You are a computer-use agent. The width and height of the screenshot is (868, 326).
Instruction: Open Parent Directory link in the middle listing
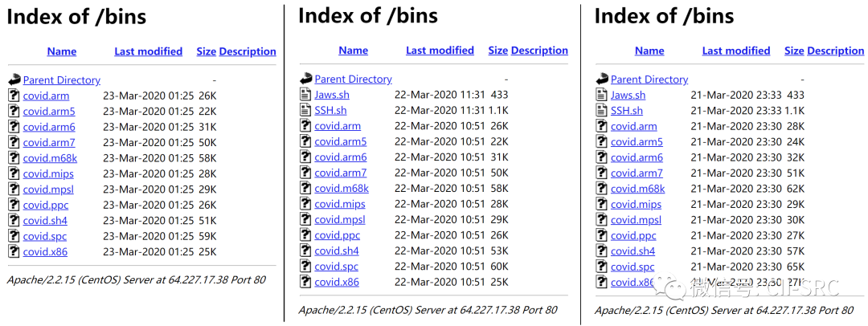point(353,79)
